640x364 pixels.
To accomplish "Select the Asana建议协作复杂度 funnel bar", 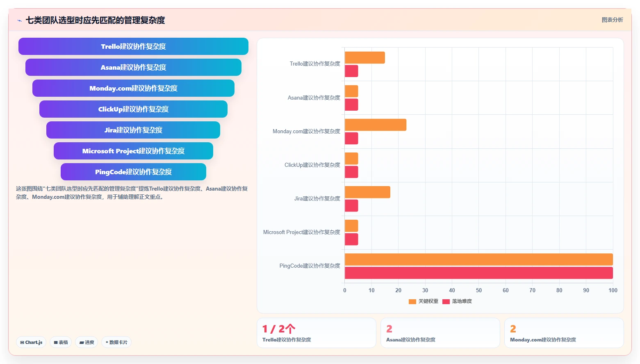I will 133,67.
